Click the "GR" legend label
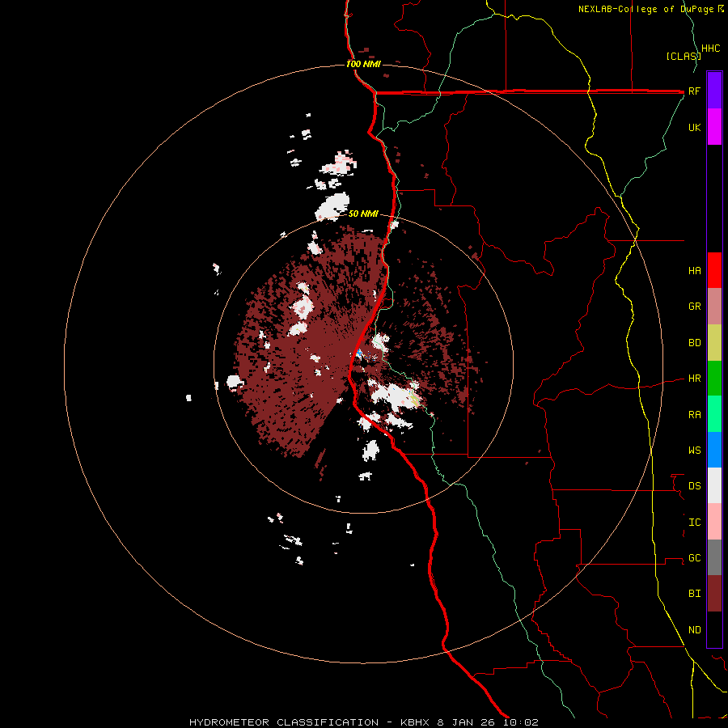The width and height of the screenshot is (728, 728). coord(694,307)
